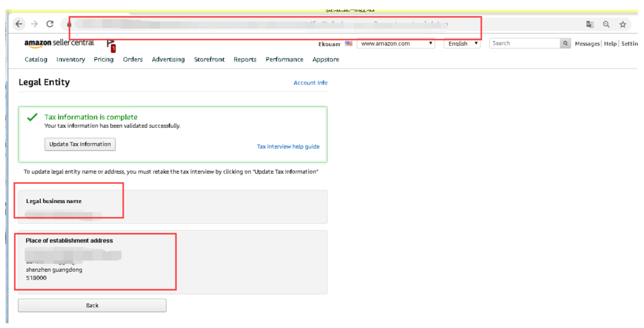Click the browser forward arrow

click(x=34, y=24)
